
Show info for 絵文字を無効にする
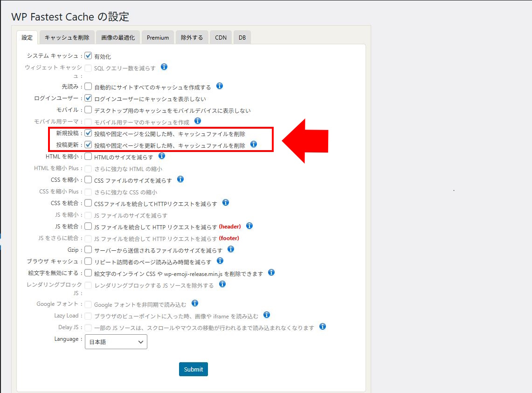[x=271, y=272]
